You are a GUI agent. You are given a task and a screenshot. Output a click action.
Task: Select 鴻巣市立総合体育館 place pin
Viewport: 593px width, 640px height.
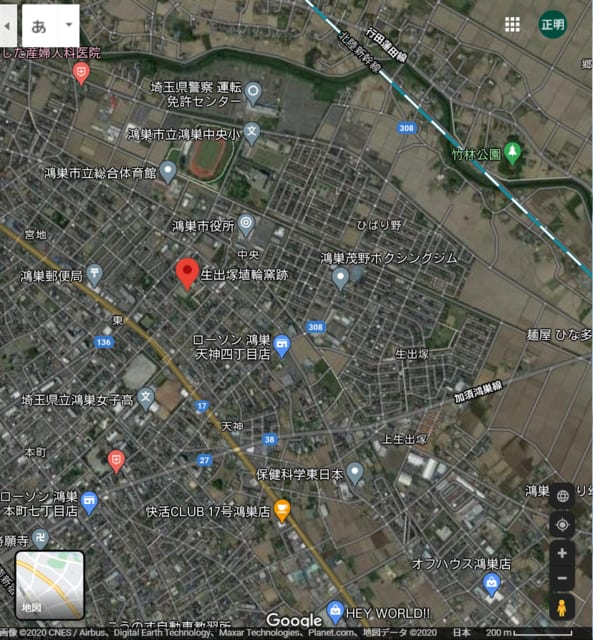point(168,172)
